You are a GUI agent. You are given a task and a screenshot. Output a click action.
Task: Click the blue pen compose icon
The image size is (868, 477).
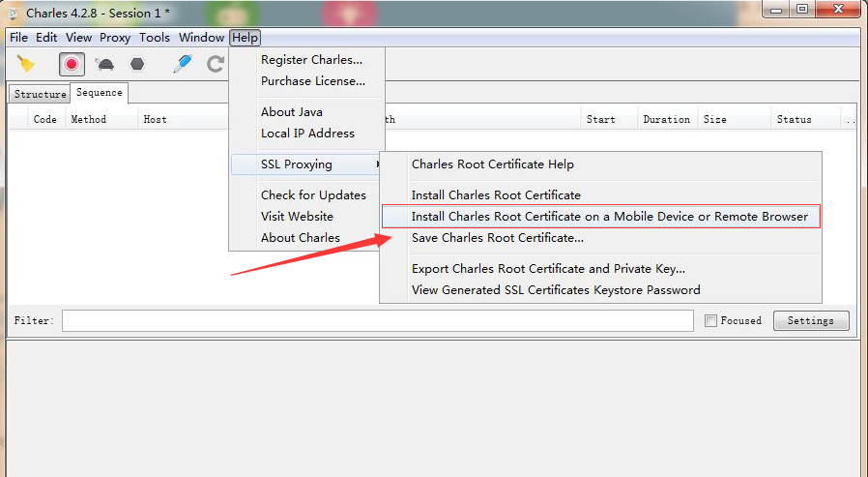click(x=182, y=64)
